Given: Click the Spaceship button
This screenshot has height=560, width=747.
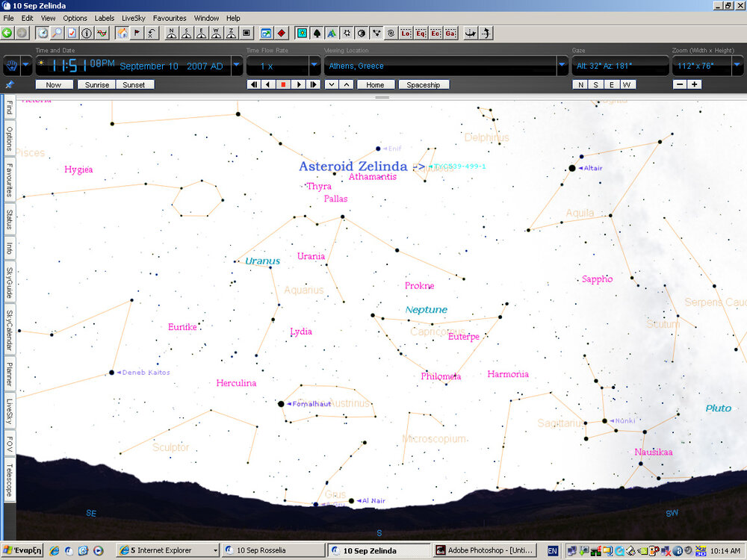Looking at the screenshot, I should [424, 84].
